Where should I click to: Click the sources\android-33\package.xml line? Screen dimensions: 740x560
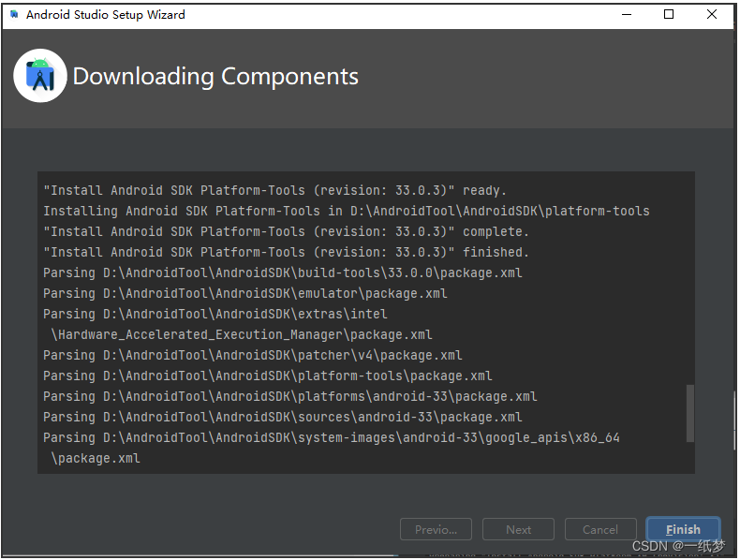[283, 417]
